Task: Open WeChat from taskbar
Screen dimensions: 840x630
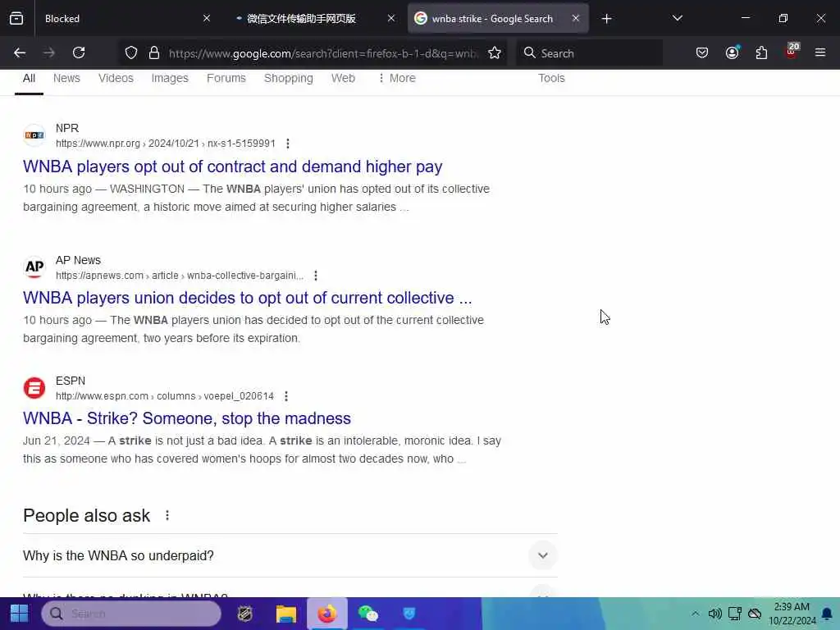Action: (x=368, y=614)
